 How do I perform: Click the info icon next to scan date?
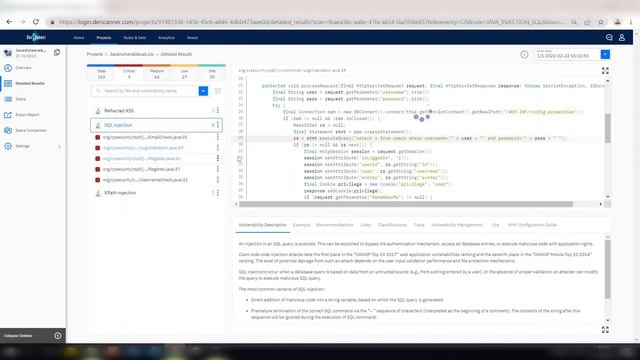[524, 54]
